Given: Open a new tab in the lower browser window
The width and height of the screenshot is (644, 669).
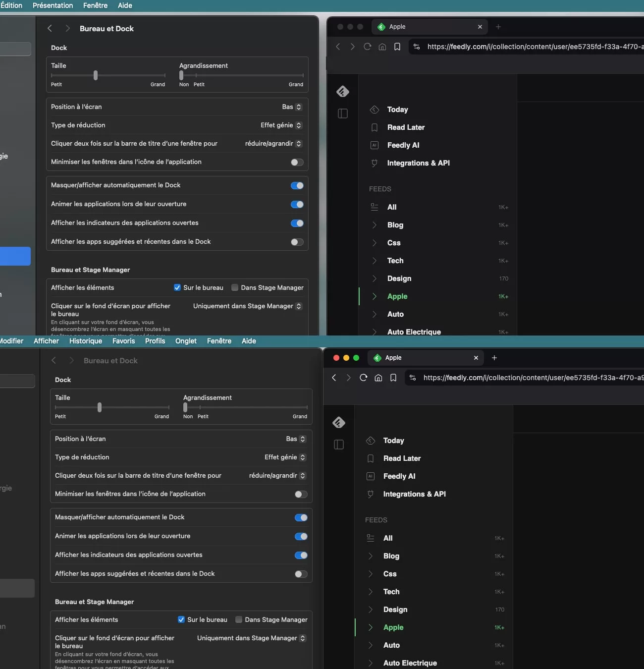Looking at the screenshot, I should tap(494, 358).
